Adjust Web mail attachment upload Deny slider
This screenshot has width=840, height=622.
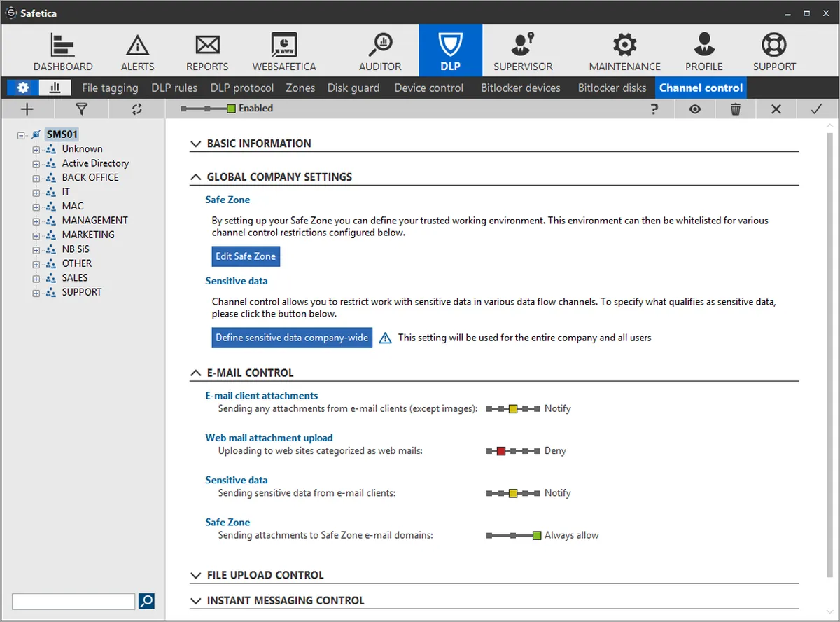click(513, 451)
